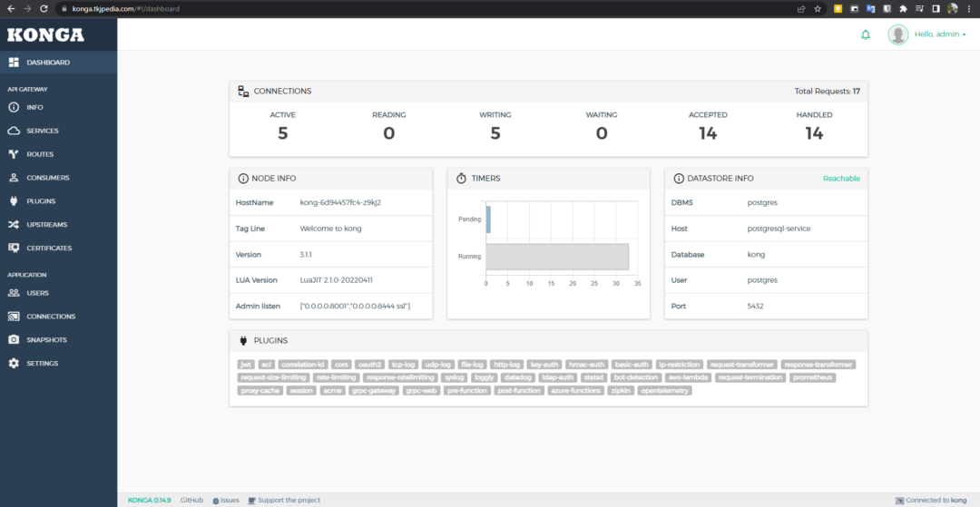Click the Certificates icon in sidebar
Image resolution: width=980 pixels, height=507 pixels.
[x=14, y=249]
